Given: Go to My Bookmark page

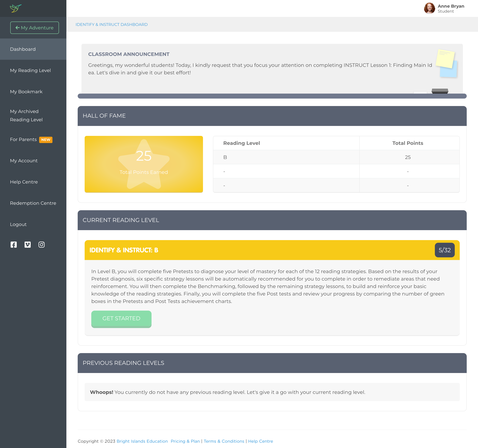Looking at the screenshot, I should [26, 92].
